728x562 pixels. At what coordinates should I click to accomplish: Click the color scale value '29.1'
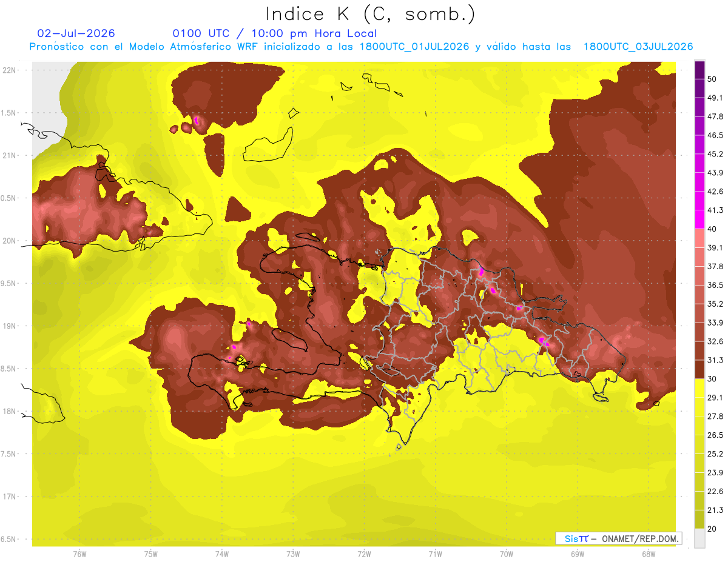(x=715, y=398)
